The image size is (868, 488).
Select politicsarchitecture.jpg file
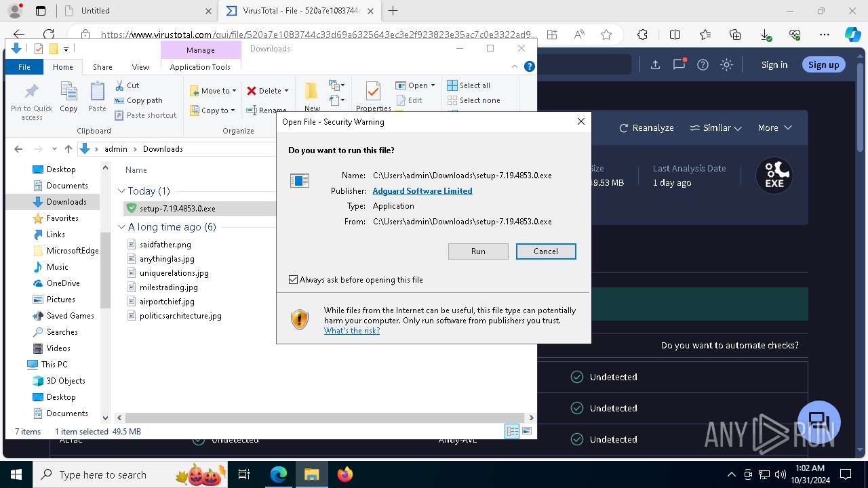coord(180,316)
